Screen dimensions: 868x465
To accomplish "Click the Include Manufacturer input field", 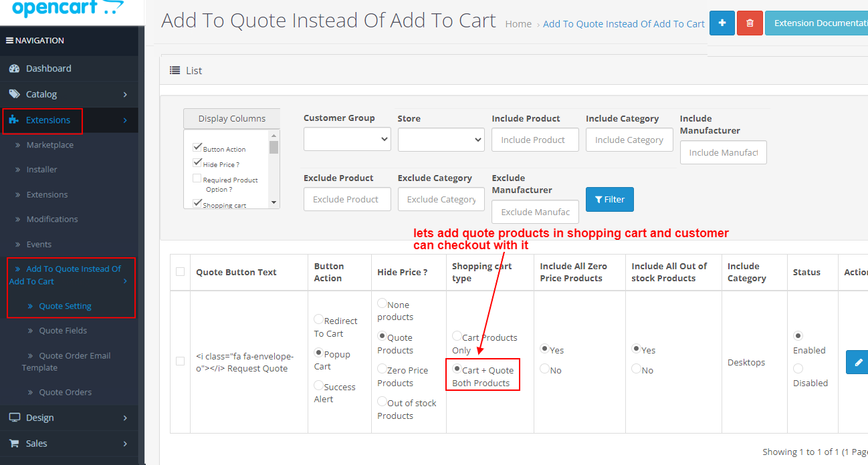I will click(724, 152).
